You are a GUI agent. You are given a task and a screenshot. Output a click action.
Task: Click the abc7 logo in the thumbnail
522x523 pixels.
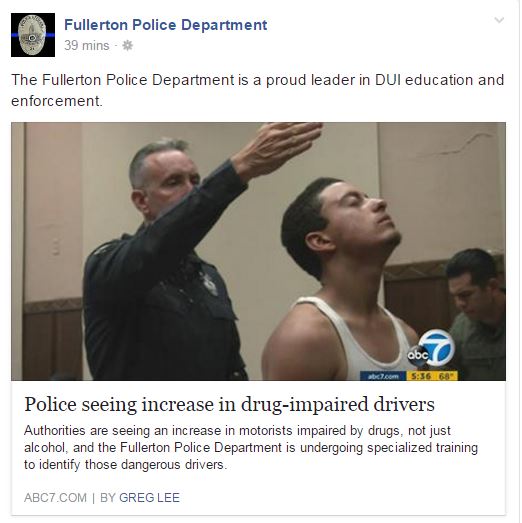click(x=431, y=349)
